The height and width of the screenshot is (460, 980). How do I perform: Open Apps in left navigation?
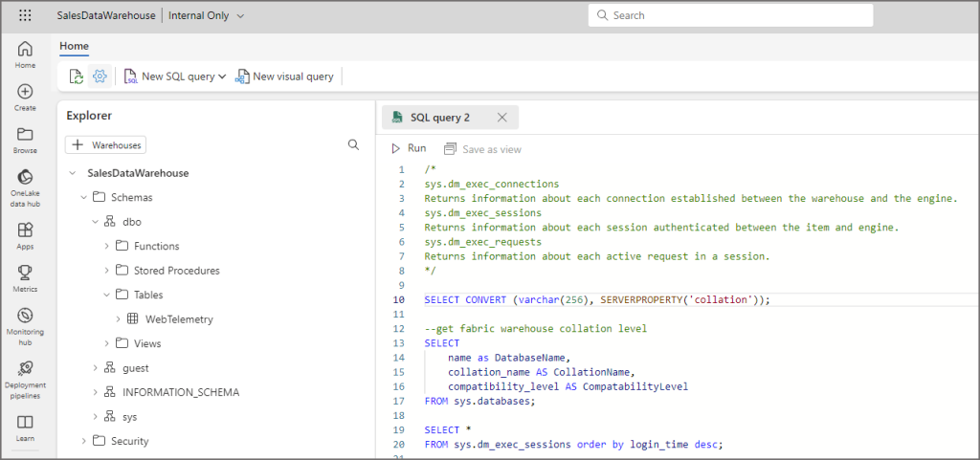click(x=25, y=236)
